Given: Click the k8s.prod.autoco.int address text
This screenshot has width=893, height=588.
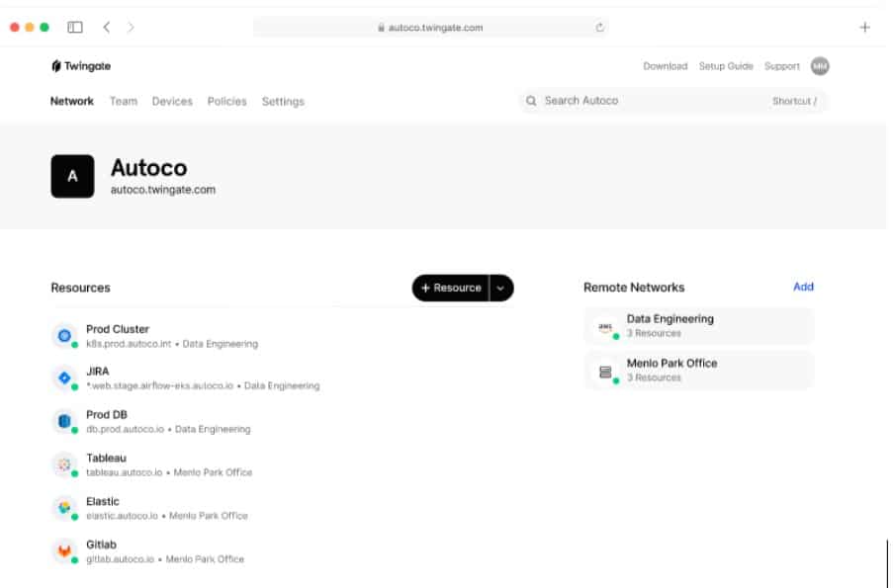Looking at the screenshot, I should point(129,344).
